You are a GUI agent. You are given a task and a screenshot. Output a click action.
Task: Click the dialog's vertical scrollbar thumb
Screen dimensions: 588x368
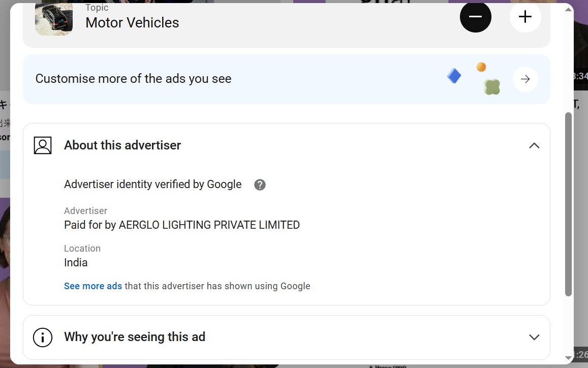coord(569,204)
